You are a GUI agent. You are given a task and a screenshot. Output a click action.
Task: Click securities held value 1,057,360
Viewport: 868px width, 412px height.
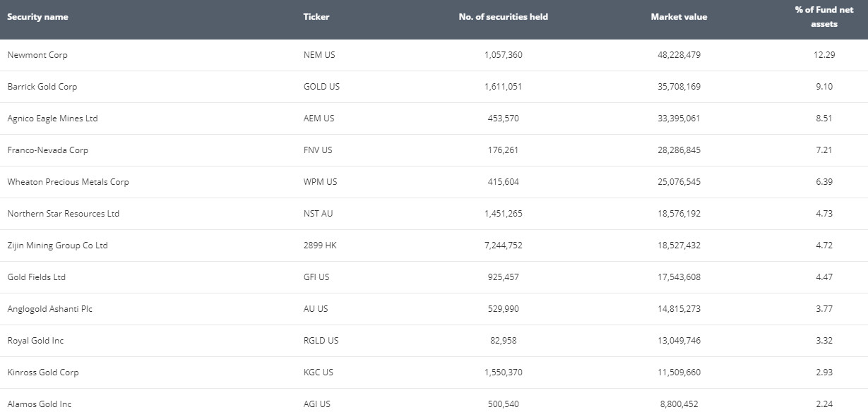(x=504, y=55)
